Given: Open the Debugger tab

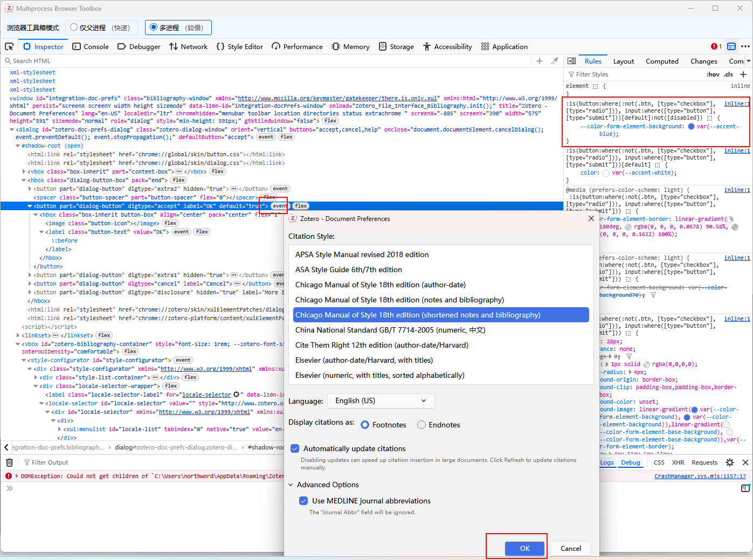Looking at the screenshot, I should pos(139,47).
